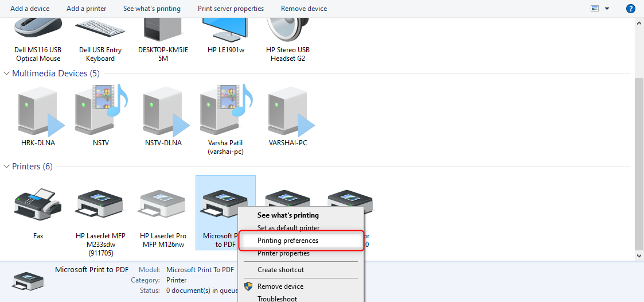The image size is (644, 302).
Task: Open Print server properties in toolbar
Action: tap(231, 9)
